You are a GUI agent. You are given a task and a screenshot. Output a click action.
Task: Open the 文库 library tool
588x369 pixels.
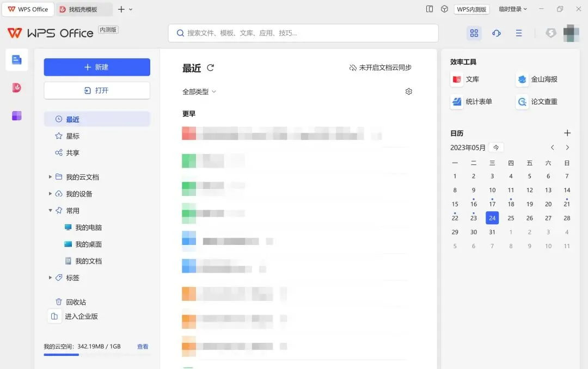465,79
